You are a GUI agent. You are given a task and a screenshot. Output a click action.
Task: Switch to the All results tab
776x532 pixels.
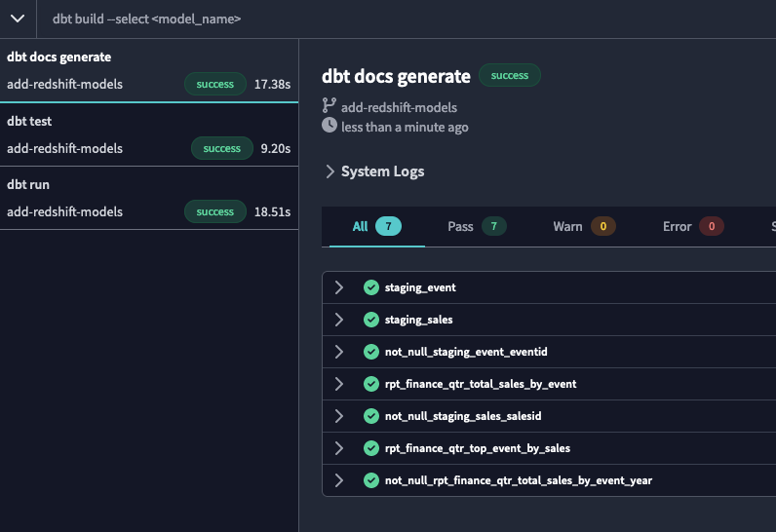click(x=376, y=226)
